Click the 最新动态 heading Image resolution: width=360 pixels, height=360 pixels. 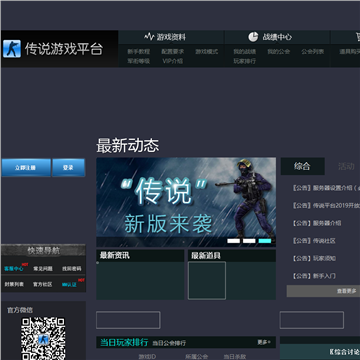128,146
